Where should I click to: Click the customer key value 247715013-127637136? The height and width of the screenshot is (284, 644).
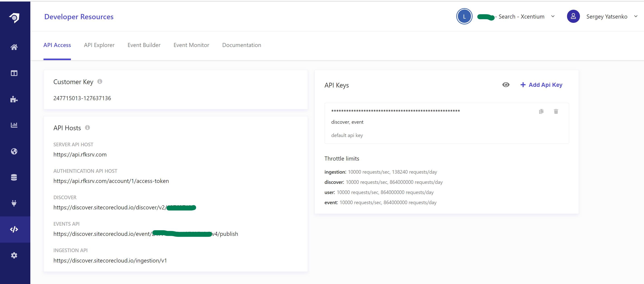click(x=82, y=98)
